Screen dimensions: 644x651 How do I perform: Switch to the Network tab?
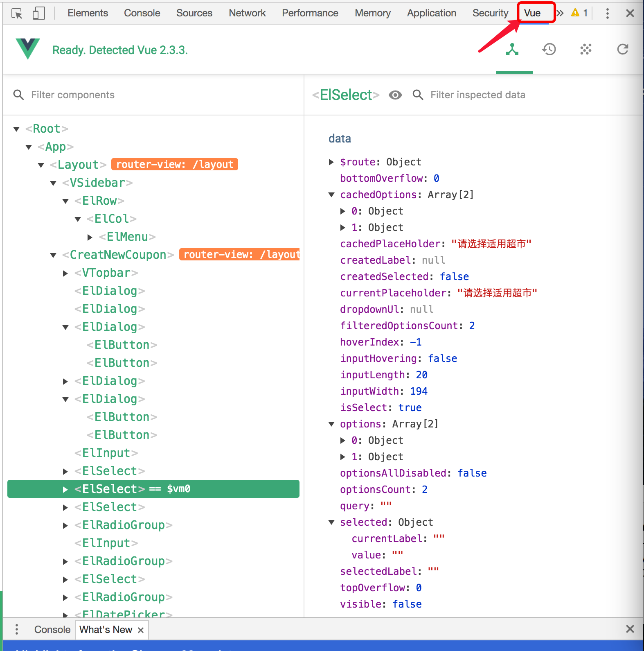pyautogui.click(x=247, y=13)
